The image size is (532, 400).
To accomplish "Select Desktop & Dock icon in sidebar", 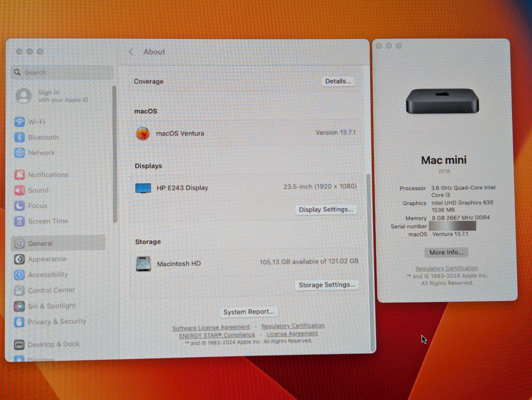I will click(19, 345).
